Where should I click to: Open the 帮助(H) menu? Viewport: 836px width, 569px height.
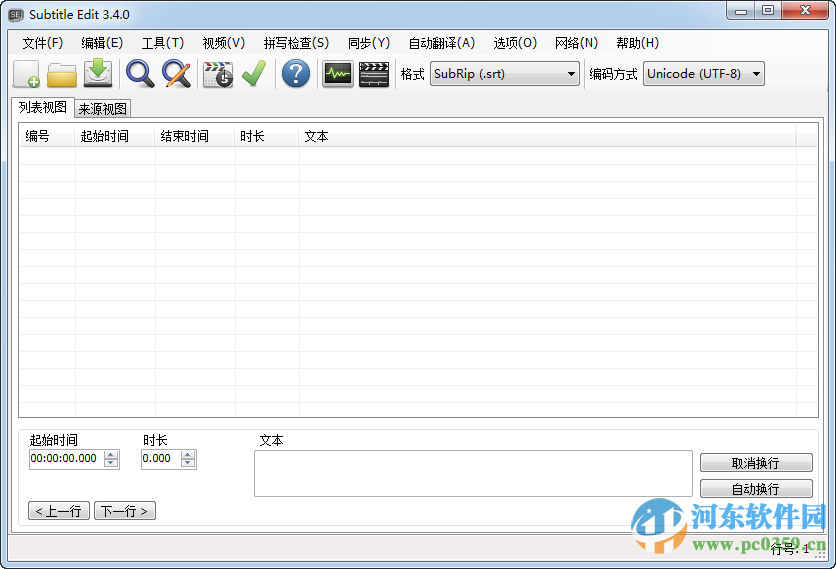638,43
